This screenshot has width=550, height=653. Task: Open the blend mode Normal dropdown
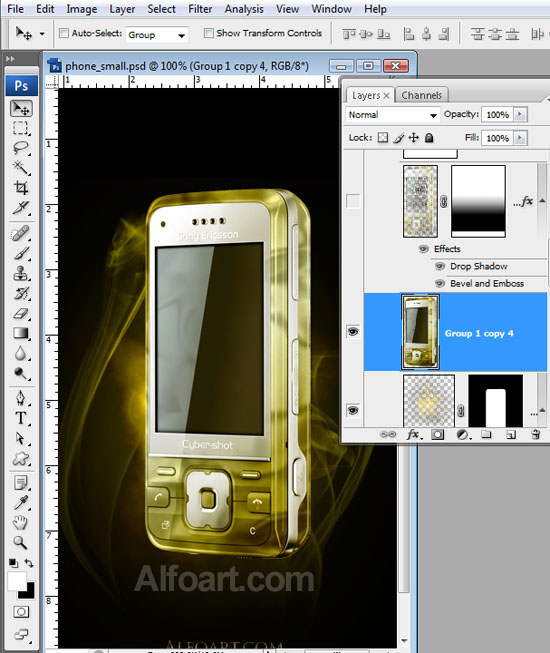[x=393, y=115]
